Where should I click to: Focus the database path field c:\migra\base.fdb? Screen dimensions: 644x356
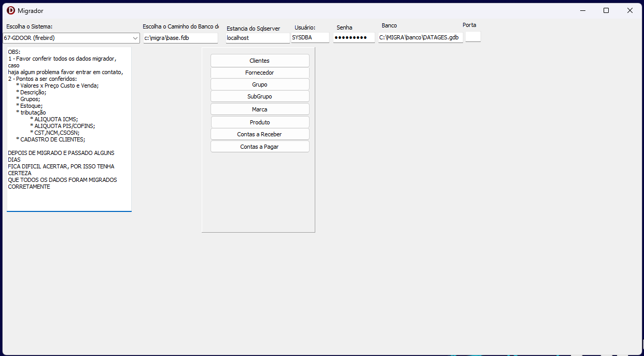(180, 38)
